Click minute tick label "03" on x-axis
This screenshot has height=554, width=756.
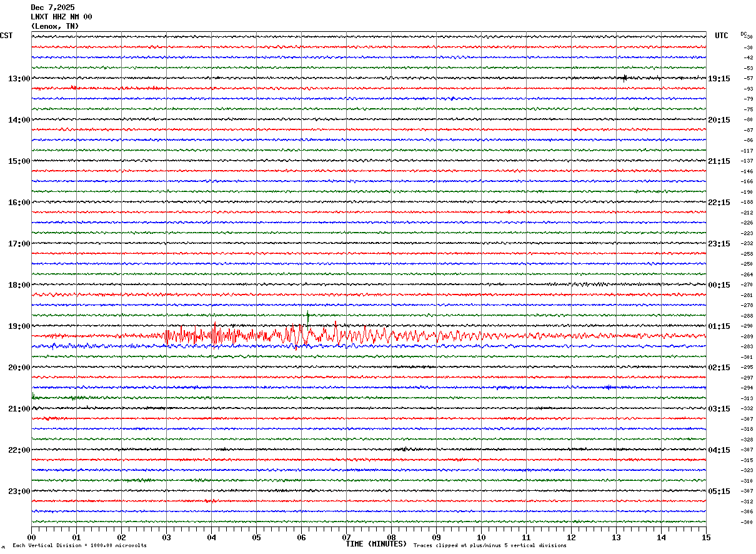pyautogui.click(x=167, y=537)
